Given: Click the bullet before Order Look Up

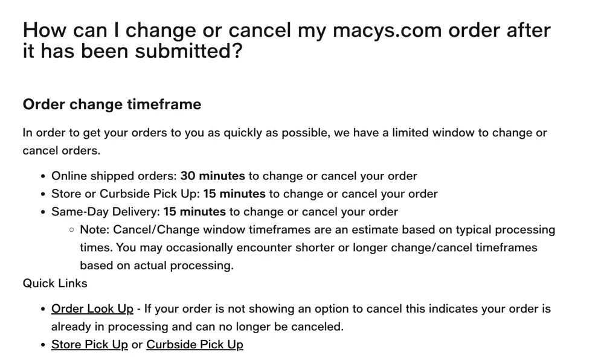Looking at the screenshot, I should coord(43,309).
